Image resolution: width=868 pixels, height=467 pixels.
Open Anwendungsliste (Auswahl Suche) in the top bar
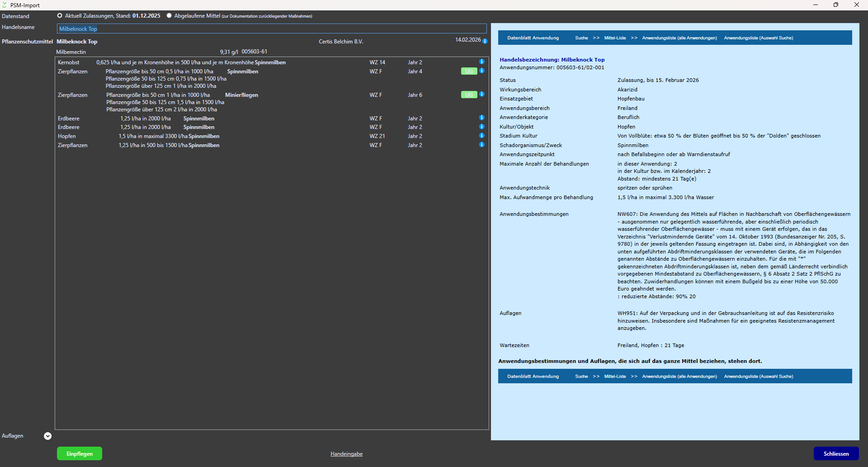(758, 38)
